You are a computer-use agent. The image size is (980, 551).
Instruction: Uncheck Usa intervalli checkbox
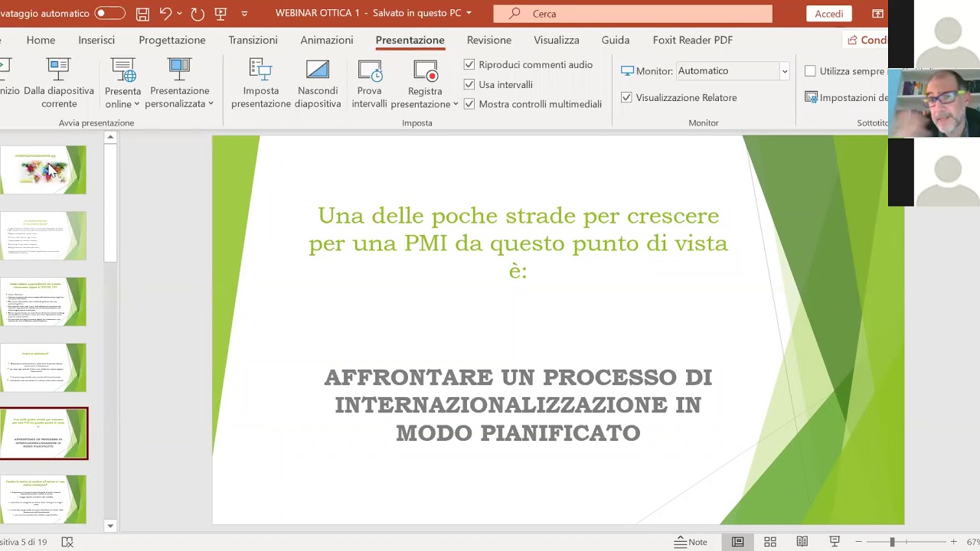[x=469, y=85]
